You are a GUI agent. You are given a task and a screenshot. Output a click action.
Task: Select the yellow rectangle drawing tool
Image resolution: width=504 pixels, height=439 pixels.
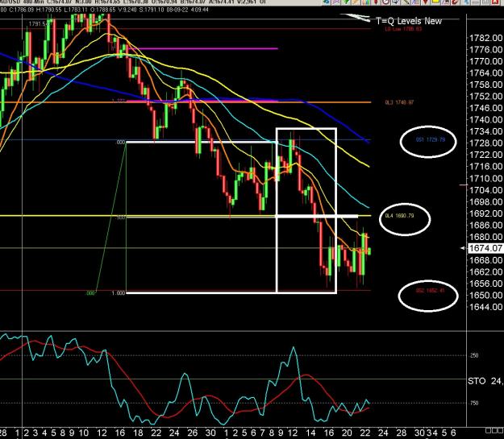435,2
